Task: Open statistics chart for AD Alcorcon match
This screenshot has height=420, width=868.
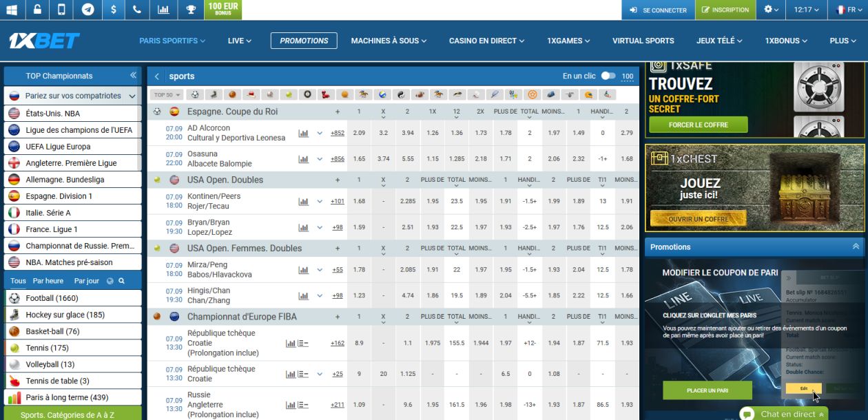Action: tap(303, 134)
